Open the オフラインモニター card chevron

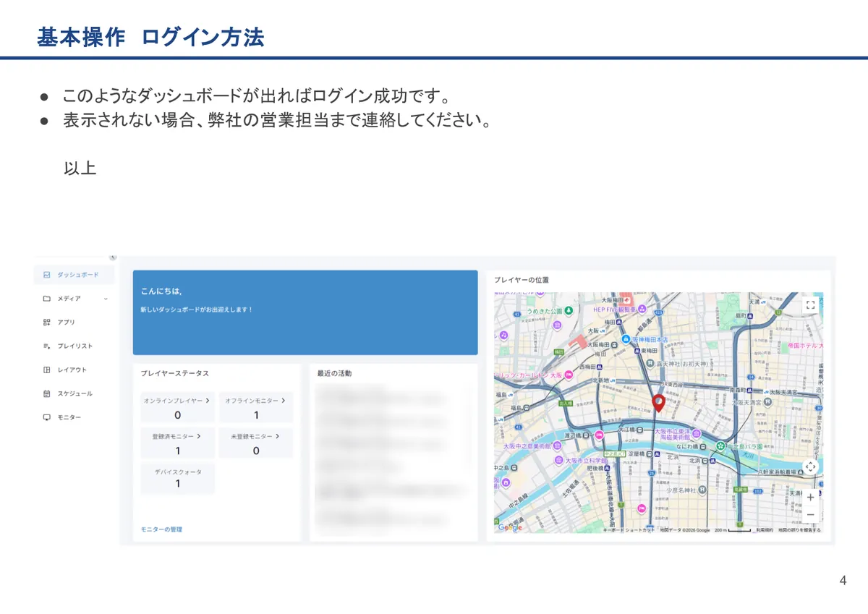(x=283, y=400)
